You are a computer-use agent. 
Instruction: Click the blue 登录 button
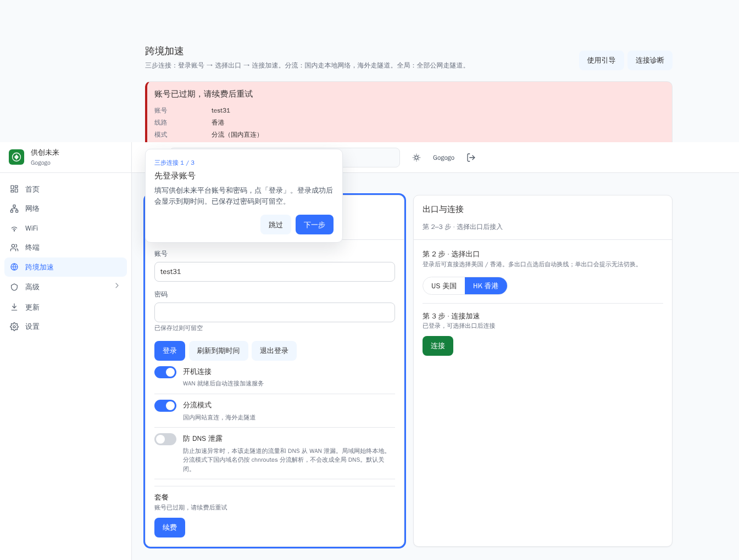pos(170,351)
